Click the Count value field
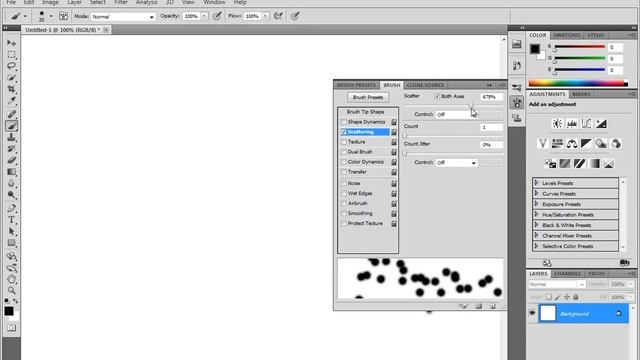The width and height of the screenshot is (640, 360). coord(491,127)
